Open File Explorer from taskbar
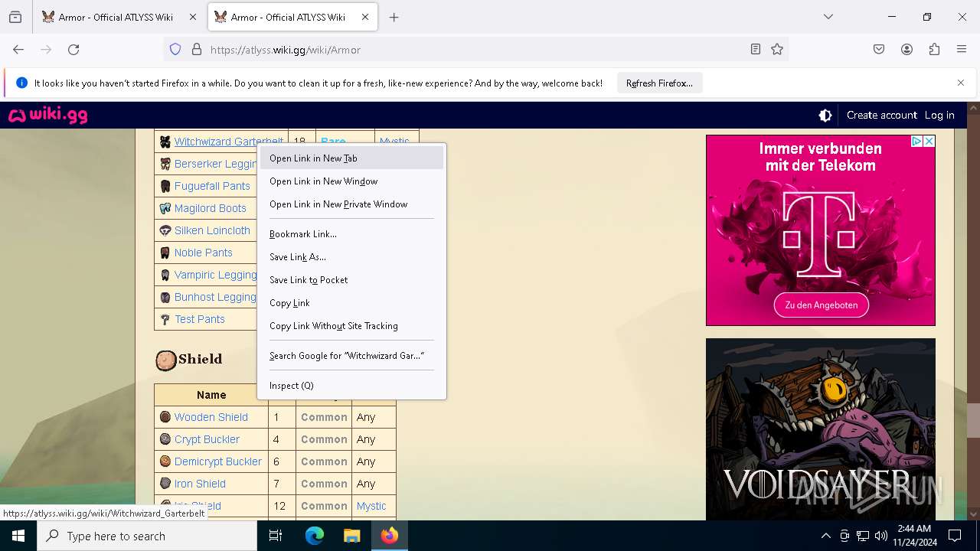Screen dimensions: 980x551 click(351, 536)
